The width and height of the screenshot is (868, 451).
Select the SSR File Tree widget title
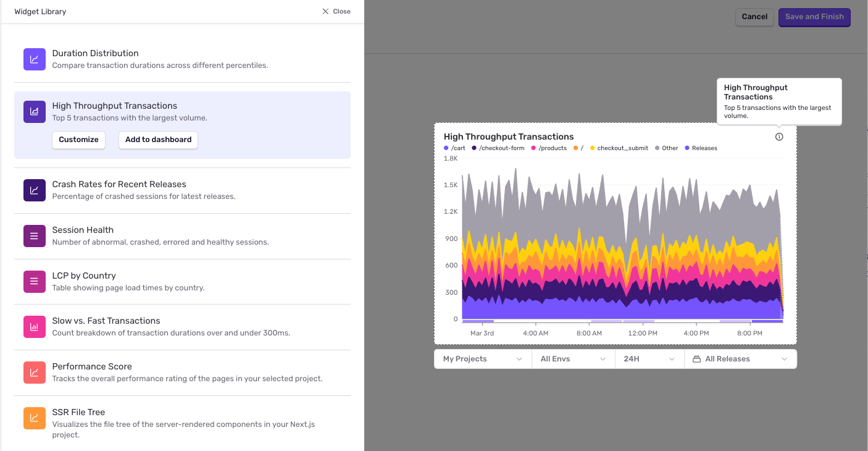click(x=80, y=412)
